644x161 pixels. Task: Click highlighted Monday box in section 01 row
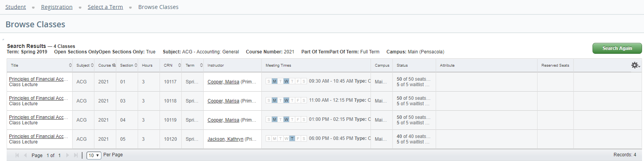tap(275, 81)
